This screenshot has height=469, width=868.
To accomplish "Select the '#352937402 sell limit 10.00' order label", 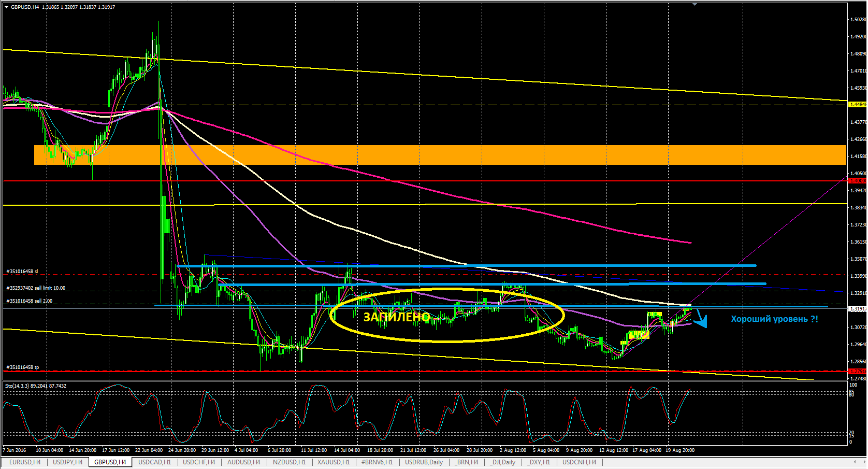I will [x=36, y=288].
